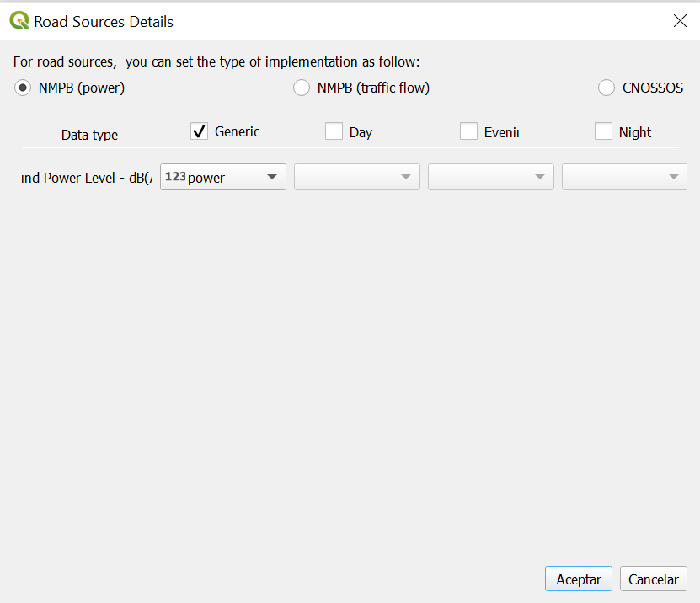This screenshot has width=700, height=603.
Task: Click the 'For road sources' description text
Action: coord(216,61)
